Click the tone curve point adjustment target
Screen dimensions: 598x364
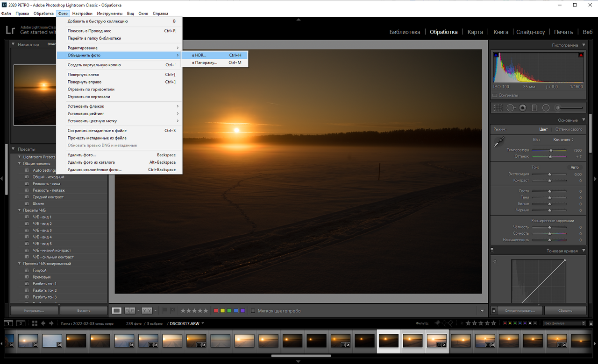pyautogui.click(x=495, y=261)
